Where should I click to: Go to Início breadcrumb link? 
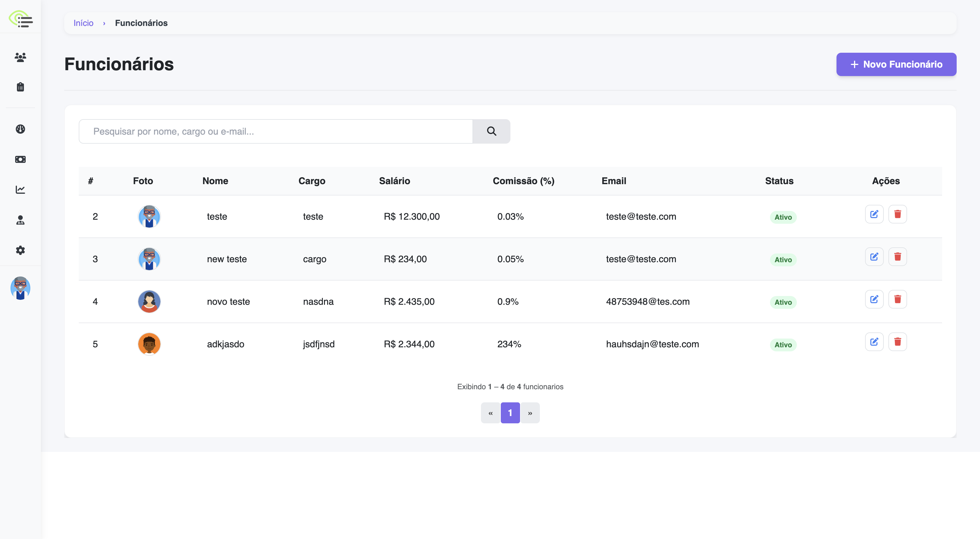tap(83, 23)
